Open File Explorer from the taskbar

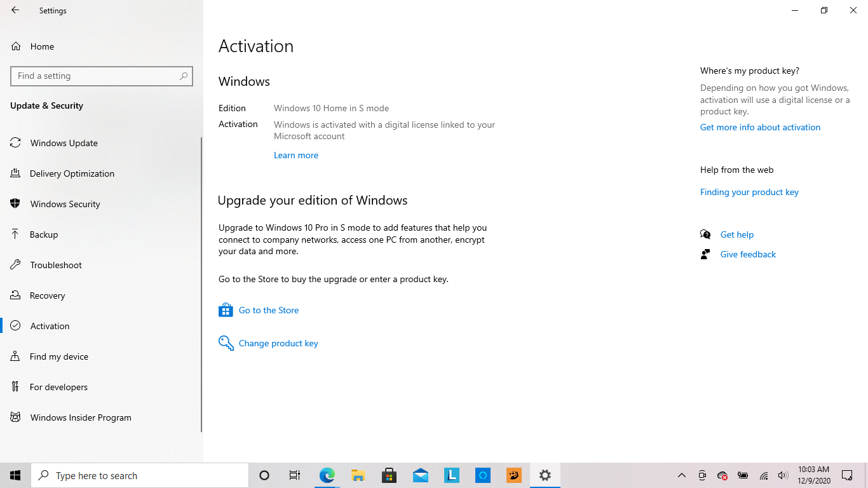pos(358,475)
